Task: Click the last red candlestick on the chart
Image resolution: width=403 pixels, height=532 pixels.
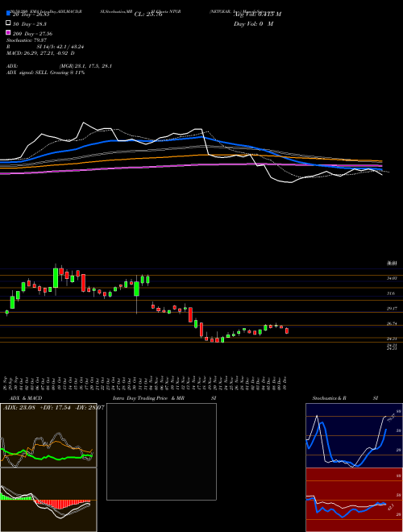Action: (287, 330)
